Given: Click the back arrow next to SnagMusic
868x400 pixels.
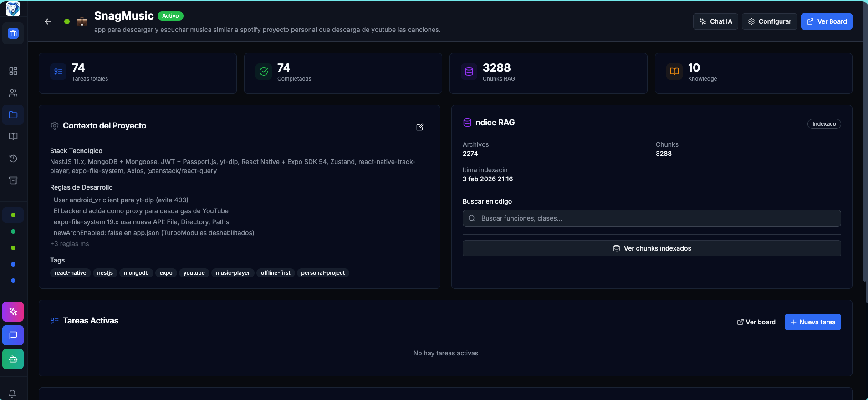Looking at the screenshot, I should pos(48,21).
